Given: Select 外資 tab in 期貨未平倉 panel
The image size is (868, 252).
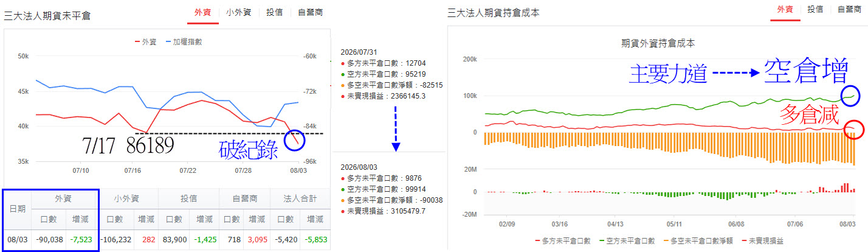Looking at the screenshot, I should click(203, 12).
